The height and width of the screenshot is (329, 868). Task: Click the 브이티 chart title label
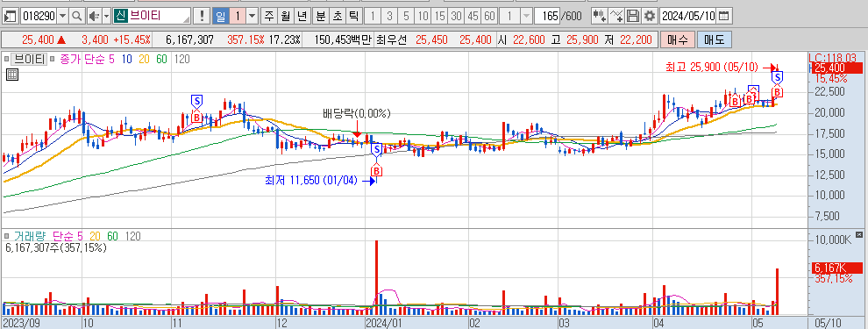pyautogui.click(x=29, y=59)
